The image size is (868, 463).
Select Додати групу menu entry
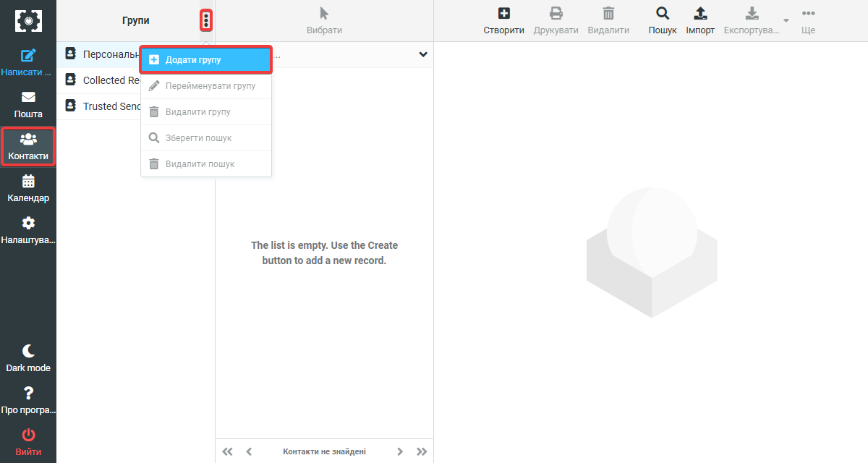(x=205, y=60)
